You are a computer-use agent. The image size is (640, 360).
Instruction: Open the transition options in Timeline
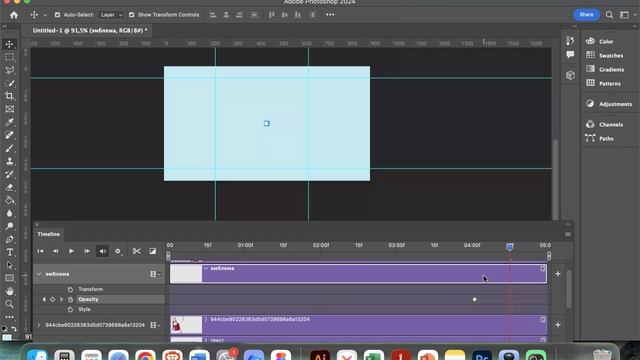(x=152, y=251)
